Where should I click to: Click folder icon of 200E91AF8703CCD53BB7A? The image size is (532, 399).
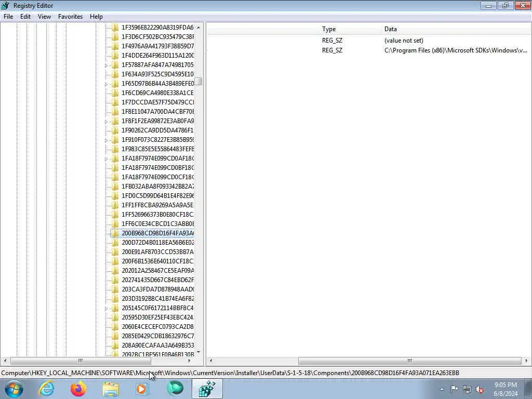point(115,252)
